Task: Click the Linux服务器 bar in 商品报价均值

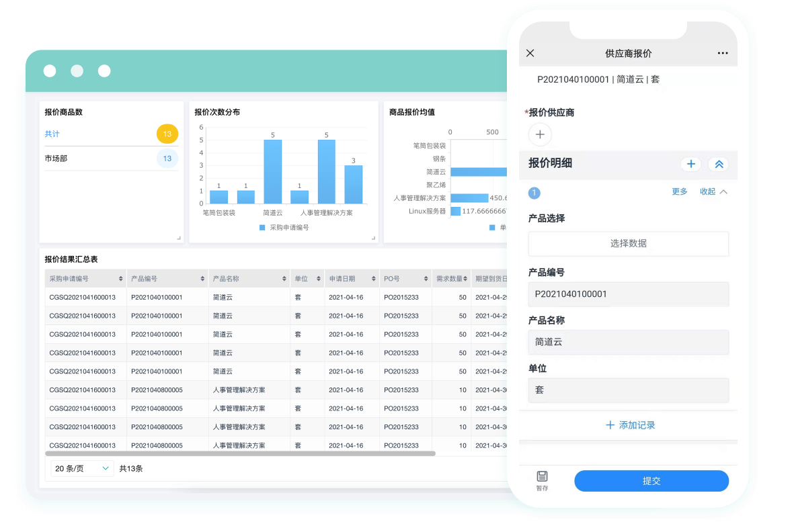Action: pos(455,211)
